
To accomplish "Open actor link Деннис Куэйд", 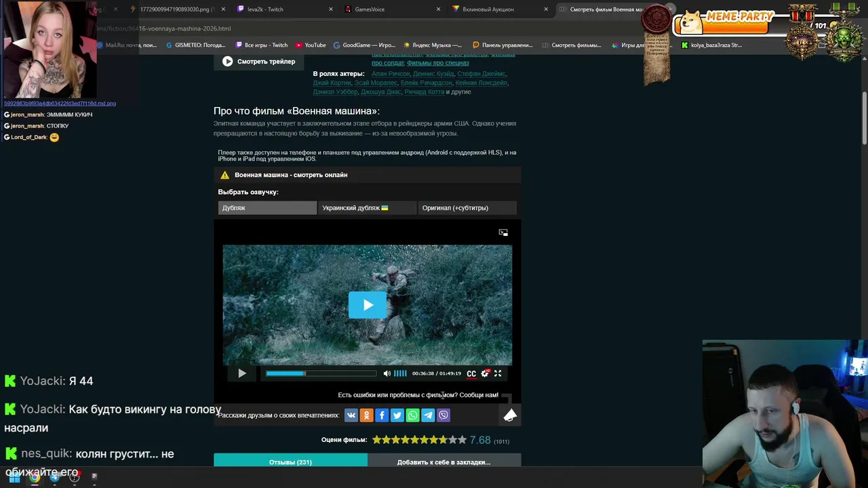I will pos(433,74).
